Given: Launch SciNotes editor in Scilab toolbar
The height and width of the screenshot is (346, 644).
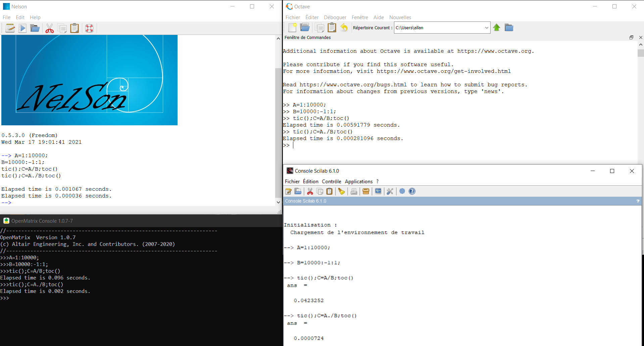Looking at the screenshot, I should (x=288, y=191).
